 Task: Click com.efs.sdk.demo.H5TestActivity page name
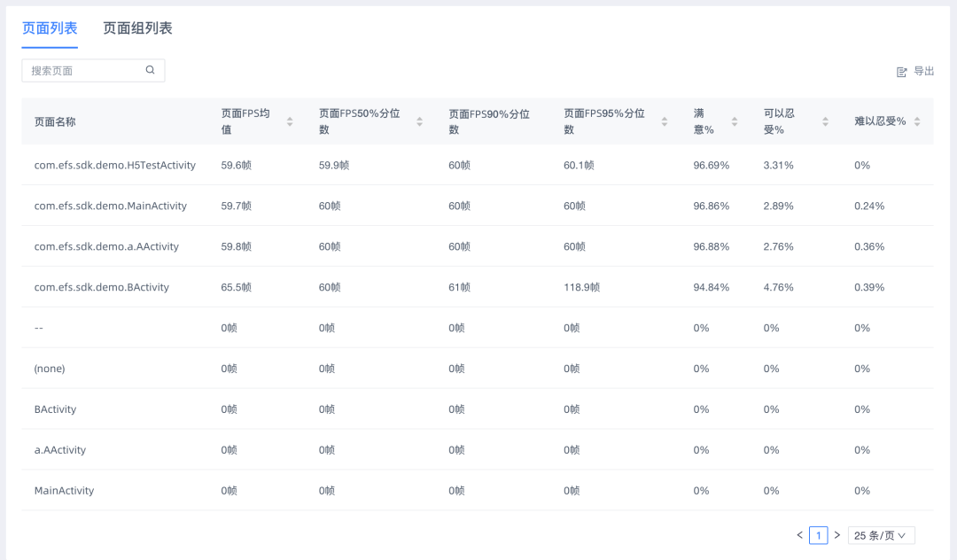114,166
